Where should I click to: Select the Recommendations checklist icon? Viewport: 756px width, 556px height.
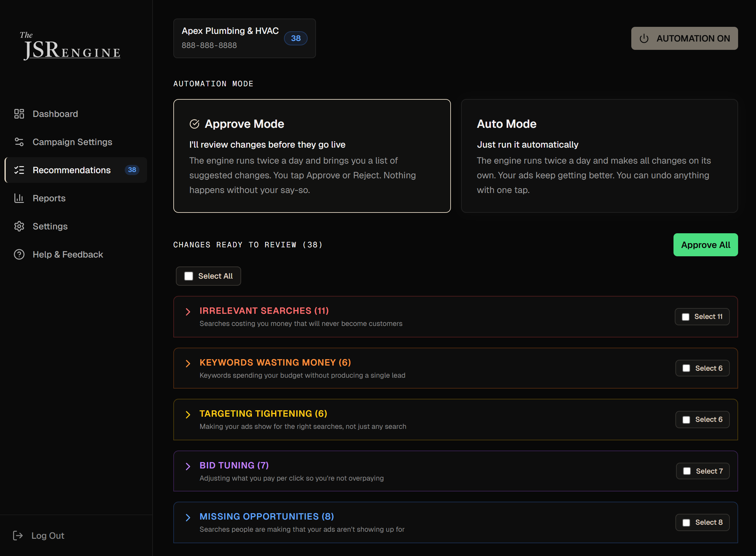(x=19, y=170)
